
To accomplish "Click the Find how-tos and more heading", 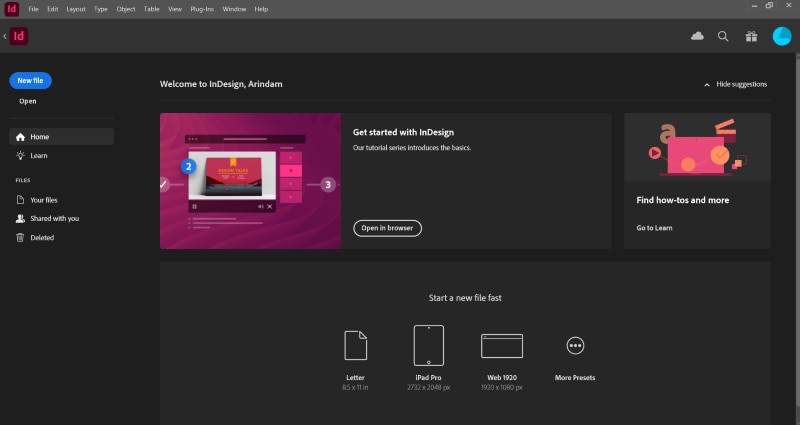I will tap(683, 200).
